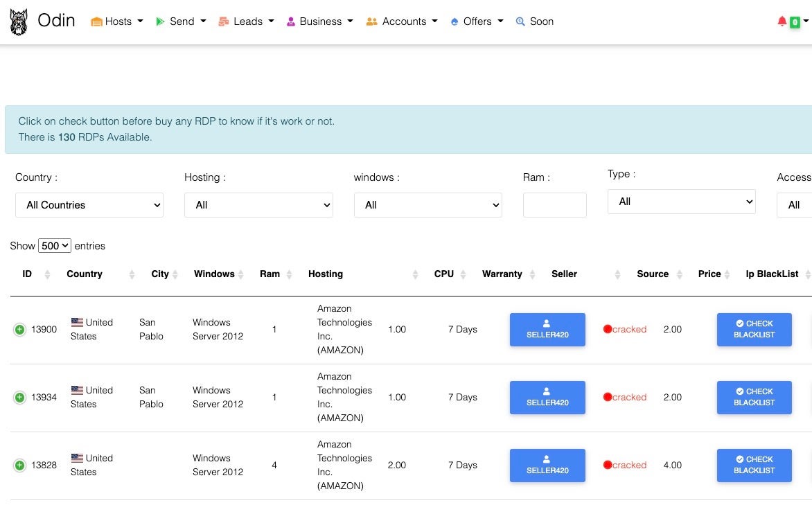This screenshot has height=505, width=812.
Task: Open the Leads navigation menu
Action: tap(247, 21)
